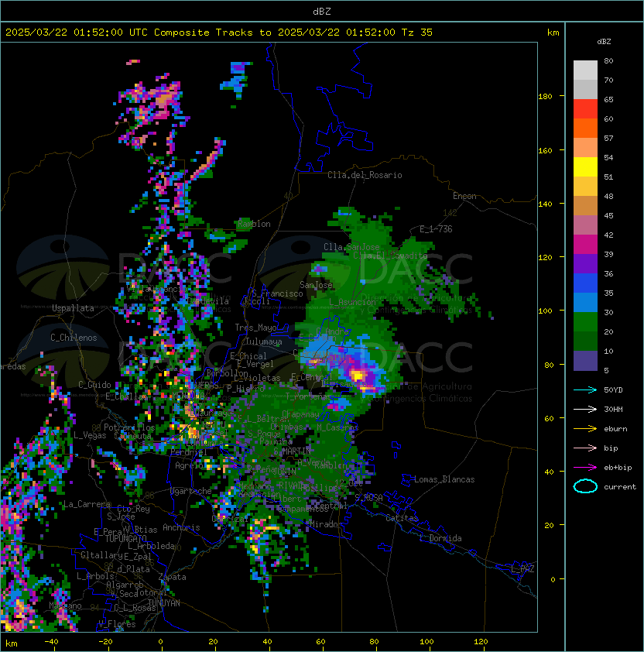This screenshot has width=644, height=652.
Task: Click the yellow storm core east of E_Central
Action: [358, 376]
